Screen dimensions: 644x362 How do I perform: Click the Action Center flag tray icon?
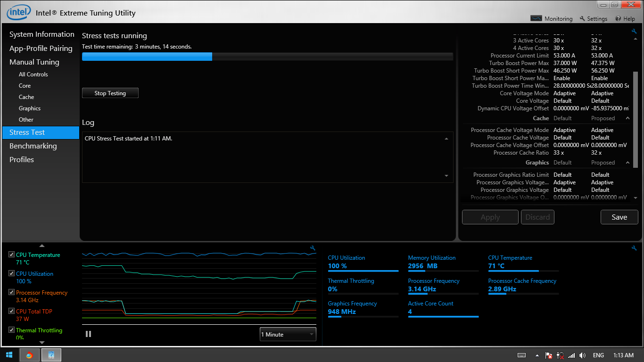tap(549, 355)
